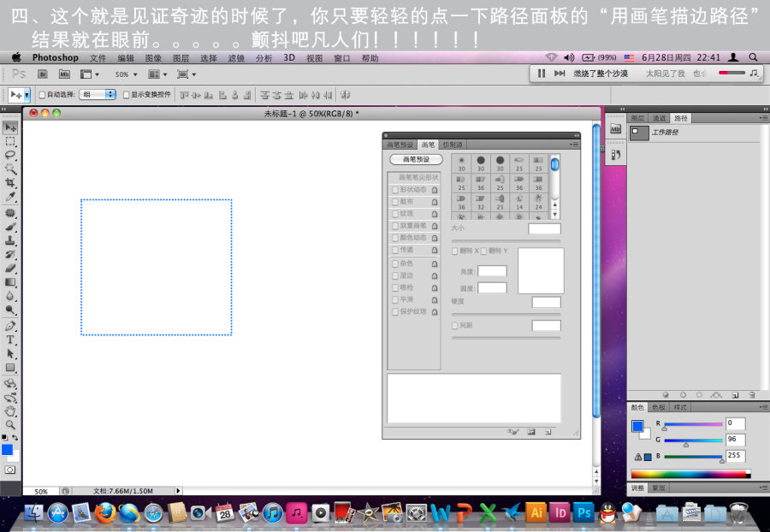
Task: Switch to the 色板 tab
Action: point(659,407)
